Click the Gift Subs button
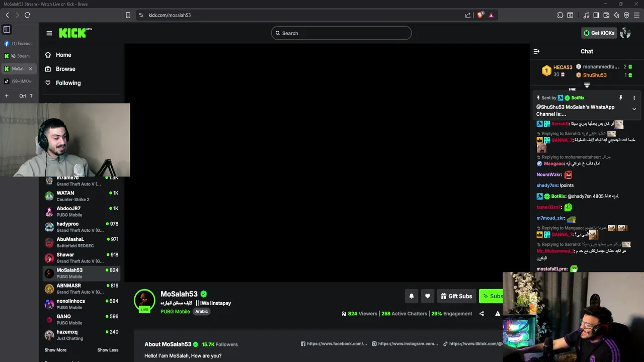The width and height of the screenshot is (644, 362). (x=457, y=296)
